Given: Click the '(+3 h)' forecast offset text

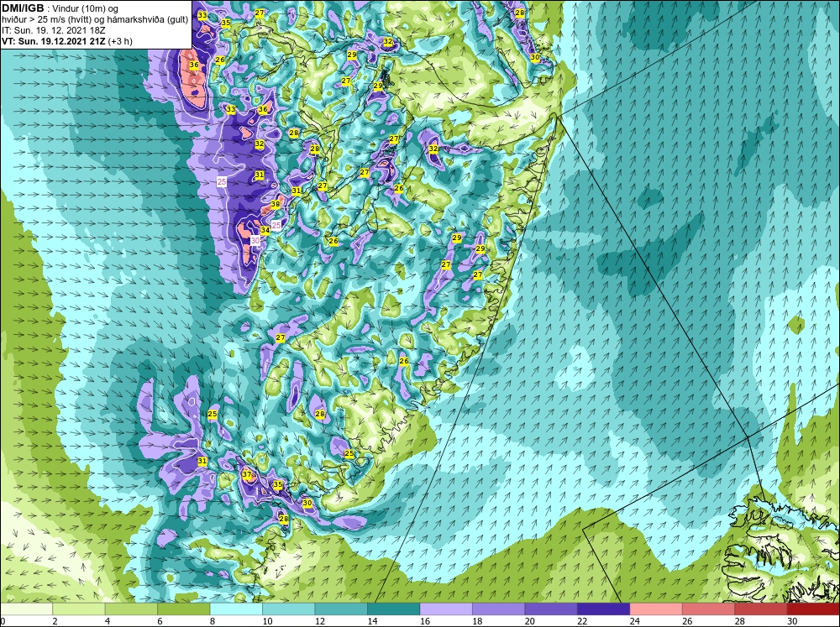Looking at the screenshot, I should tap(120, 40).
